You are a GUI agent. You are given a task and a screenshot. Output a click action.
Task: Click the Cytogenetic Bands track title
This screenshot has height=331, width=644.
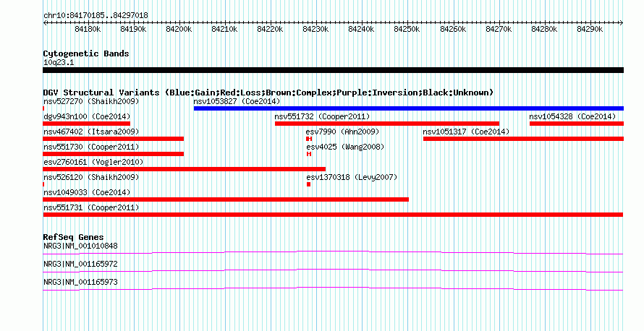86,53
